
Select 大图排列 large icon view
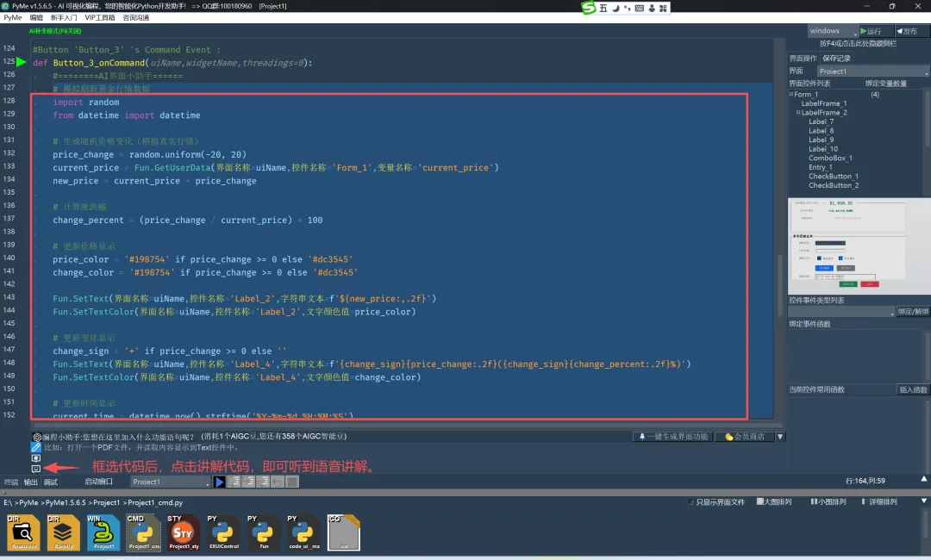tap(774, 502)
